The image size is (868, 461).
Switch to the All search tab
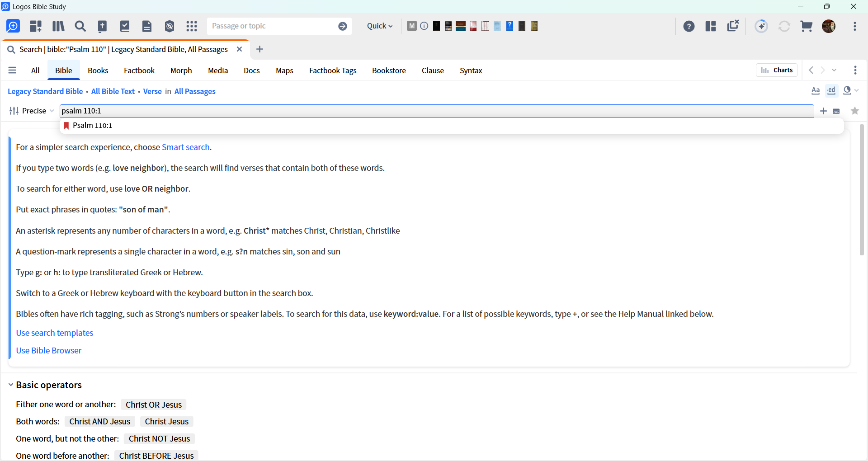click(35, 71)
